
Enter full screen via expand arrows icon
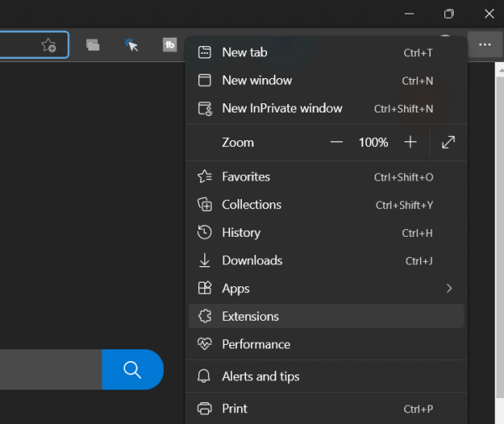pyautogui.click(x=448, y=142)
